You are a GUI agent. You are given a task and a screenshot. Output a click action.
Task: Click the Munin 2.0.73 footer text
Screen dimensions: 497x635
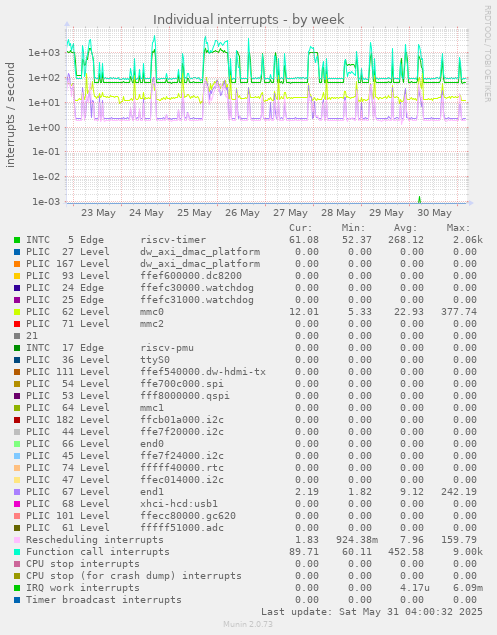tap(248, 624)
